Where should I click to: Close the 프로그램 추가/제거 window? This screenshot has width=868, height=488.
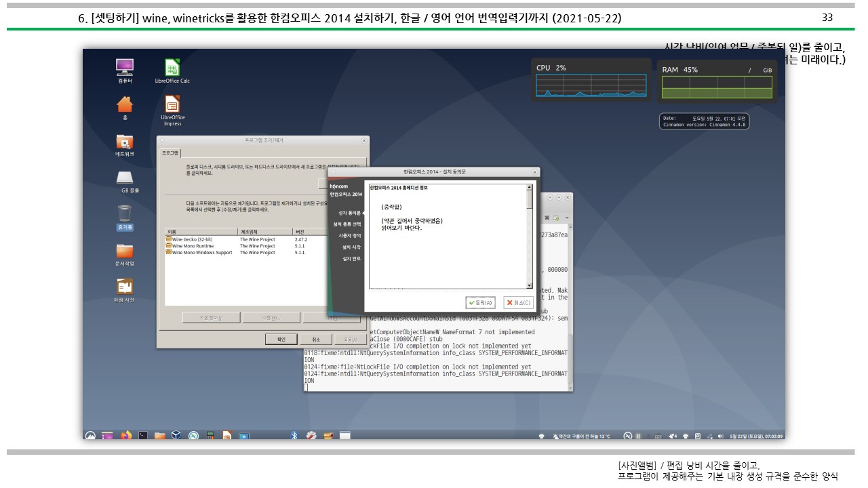[365, 140]
